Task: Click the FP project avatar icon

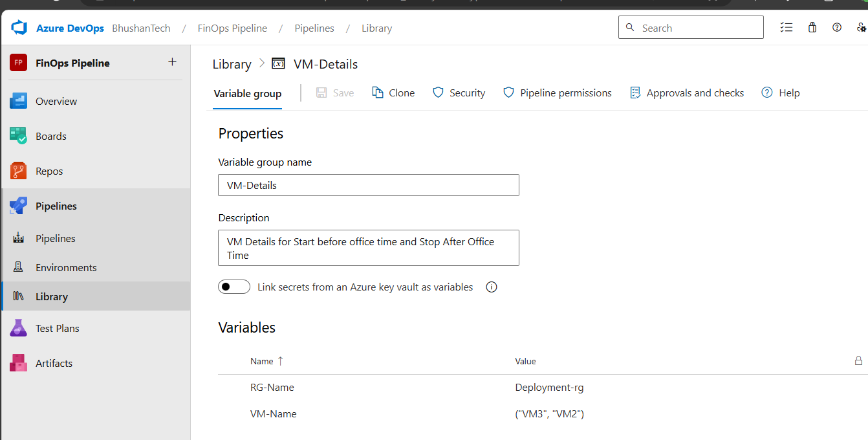Action: coord(18,63)
